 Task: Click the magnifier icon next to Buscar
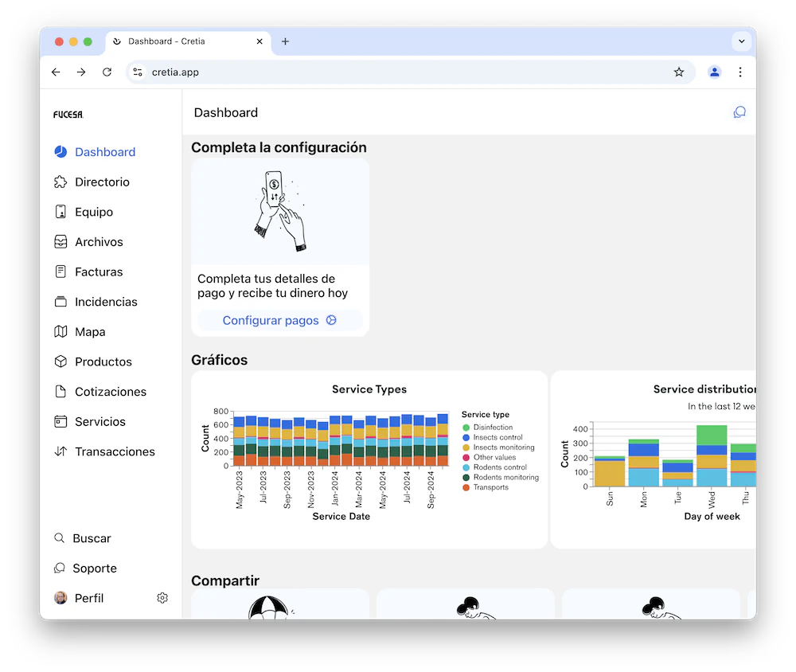pos(59,538)
